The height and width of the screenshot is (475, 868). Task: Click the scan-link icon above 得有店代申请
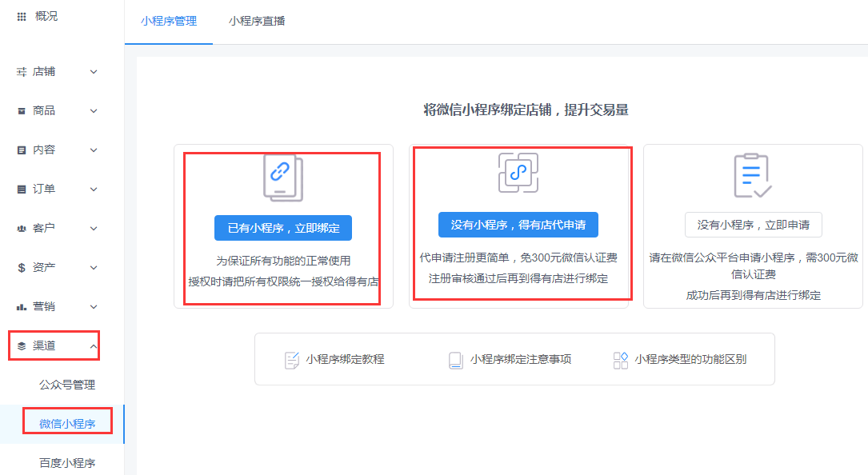pyautogui.click(x=518, y=173)
